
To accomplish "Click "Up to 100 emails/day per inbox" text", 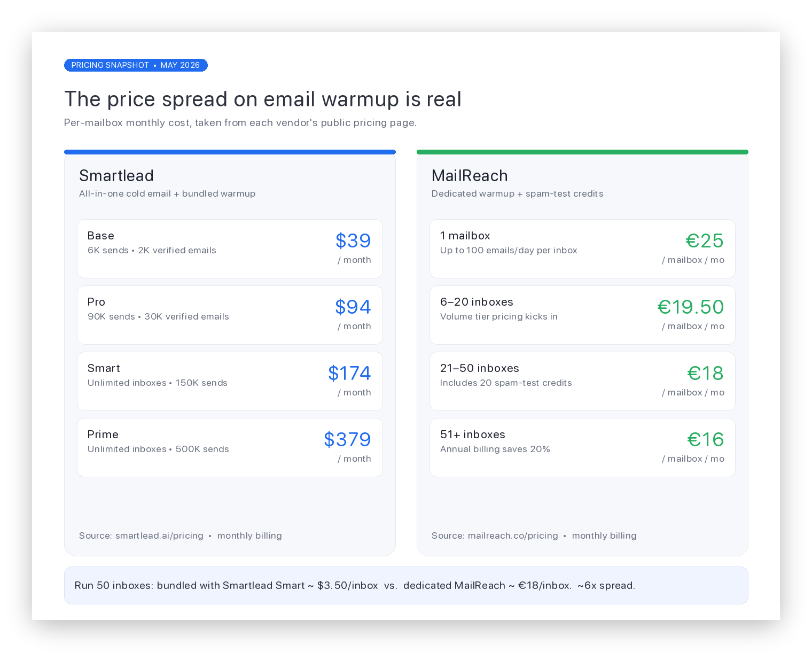I will click(x=509, y=250).
